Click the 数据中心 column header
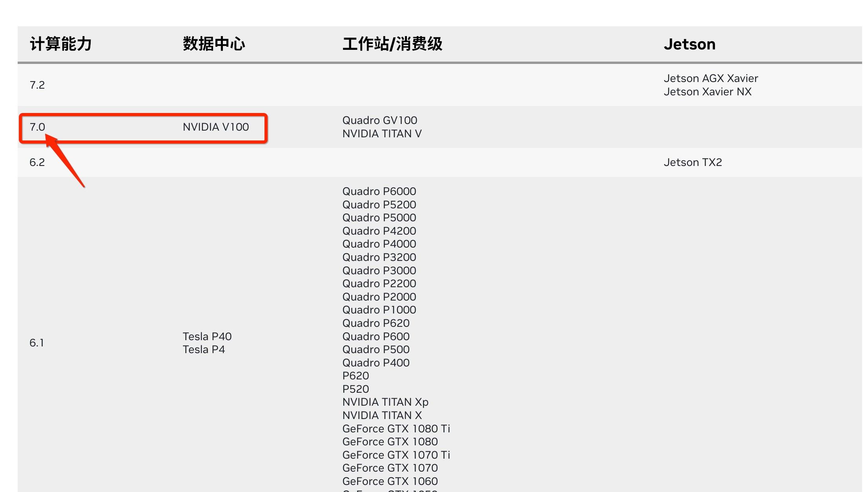This screenshot has height=492, width=868. pyautogui.click(x=214, y=44)
